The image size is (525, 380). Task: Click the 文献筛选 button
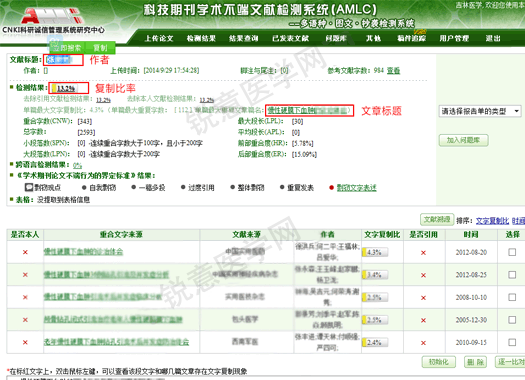[x=437, y=219]
